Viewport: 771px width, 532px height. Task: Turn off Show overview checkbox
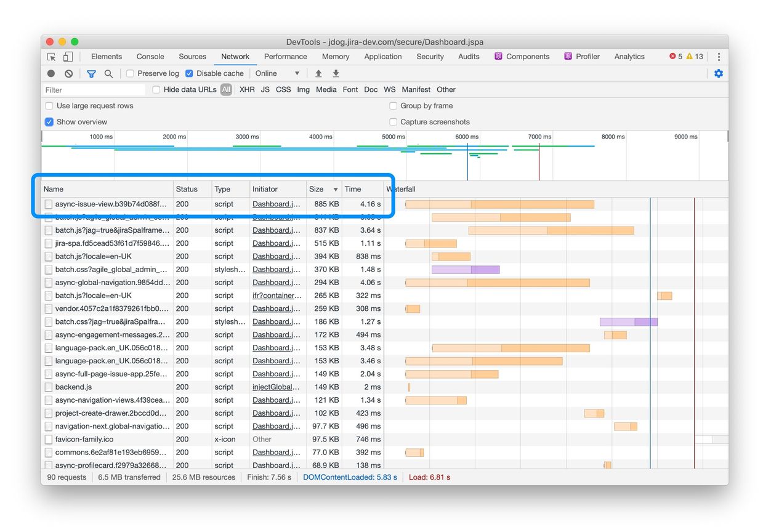click(x=49, y=122)
